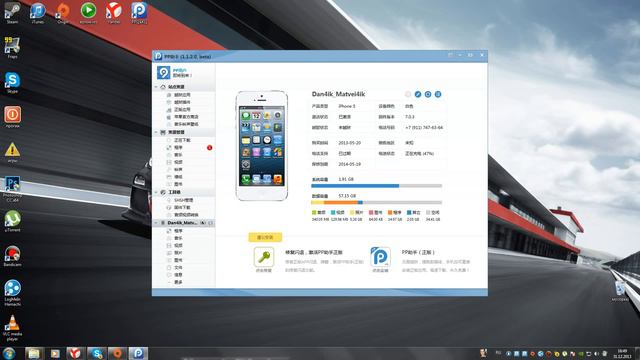Viewport: 640px width, 360px height.
Task: Open the orange power-button desktop shortcut
Action: pyautogui.click(x=12, y=117)
